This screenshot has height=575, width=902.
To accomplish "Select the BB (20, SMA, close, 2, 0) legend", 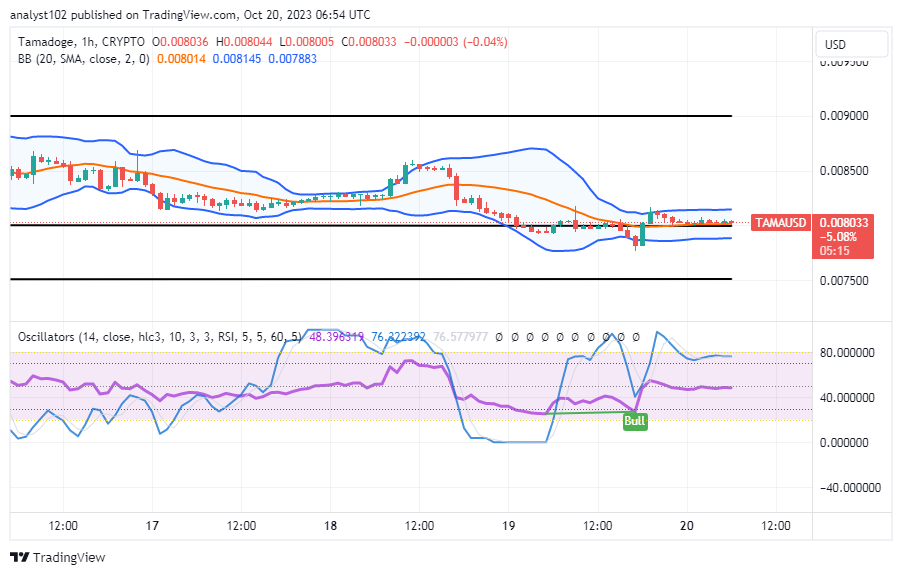I will click(x=84, y=59).
